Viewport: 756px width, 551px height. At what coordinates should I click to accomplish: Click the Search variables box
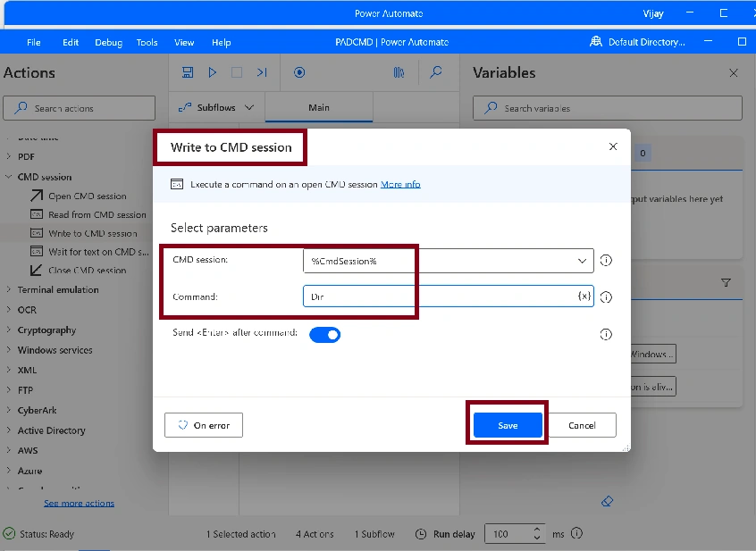point(608,108)
